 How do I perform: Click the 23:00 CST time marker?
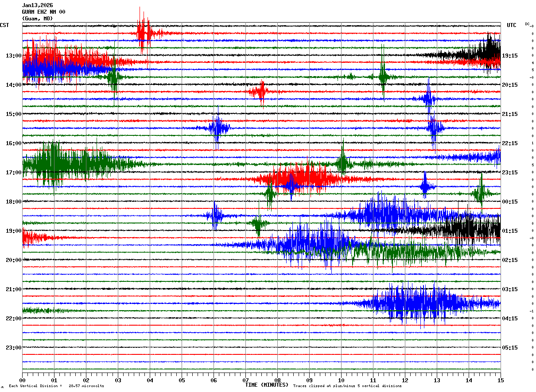point(13,348)
